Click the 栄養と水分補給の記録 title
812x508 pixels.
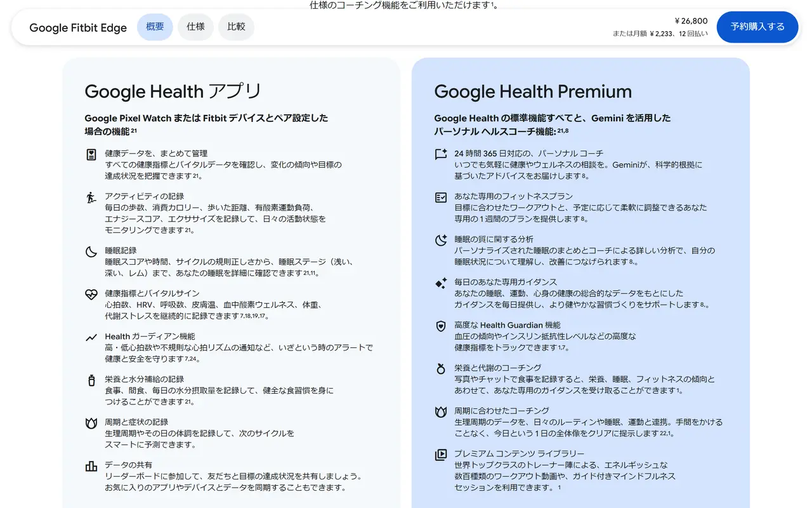(144, 379)
